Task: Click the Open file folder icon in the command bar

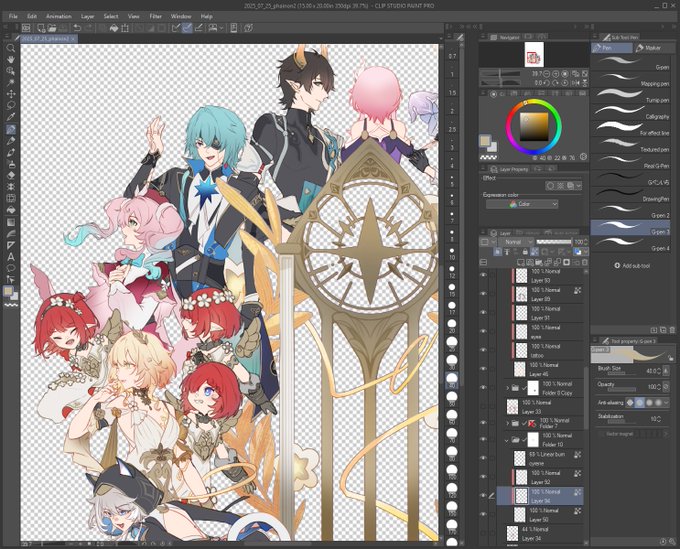Action: 52,28
